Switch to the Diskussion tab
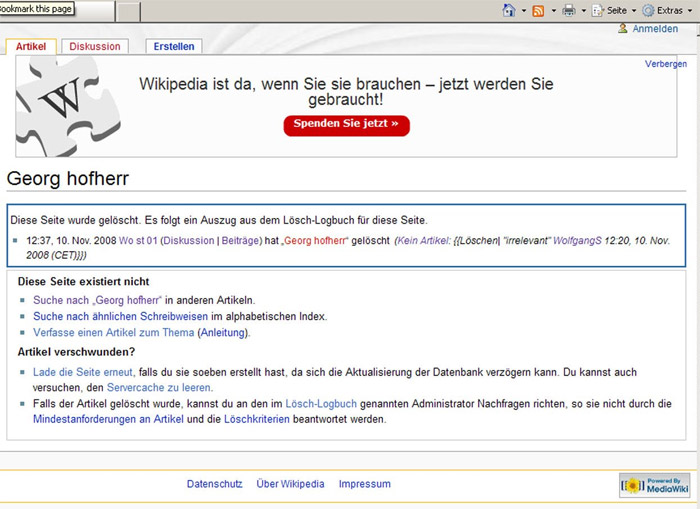 click(x=95, y=46)
